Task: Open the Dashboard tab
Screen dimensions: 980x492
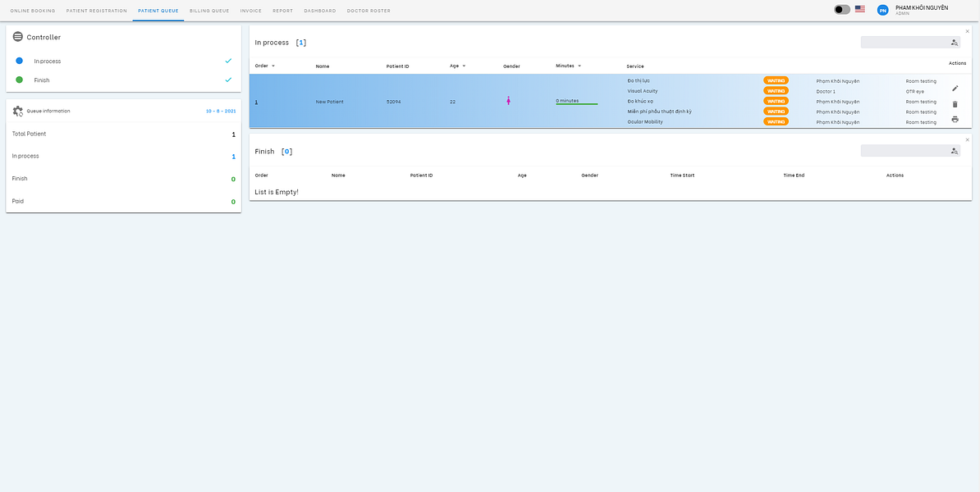Action: pos(320,11)
